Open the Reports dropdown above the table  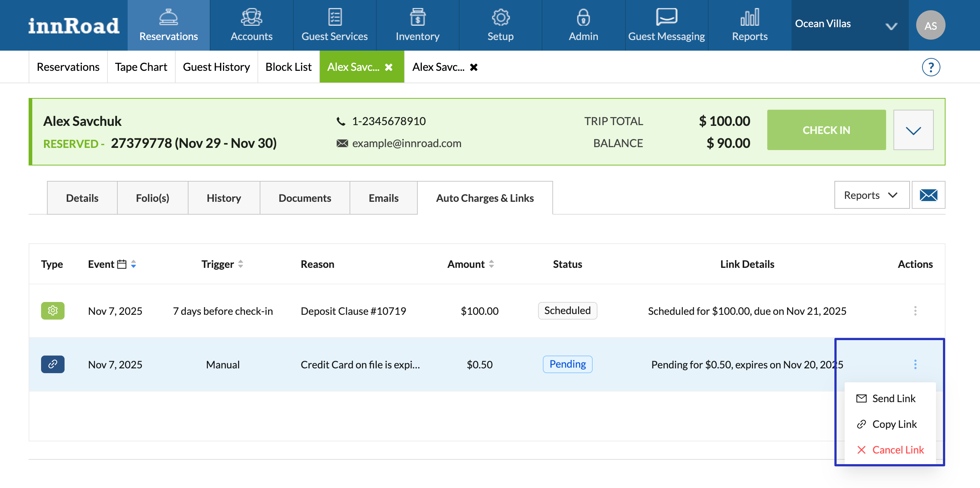click(x=871, y=195)
